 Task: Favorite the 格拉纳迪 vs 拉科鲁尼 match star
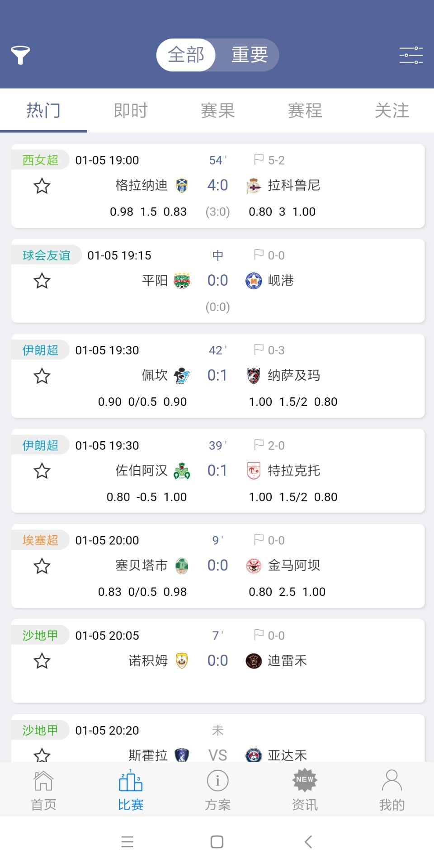42,186
